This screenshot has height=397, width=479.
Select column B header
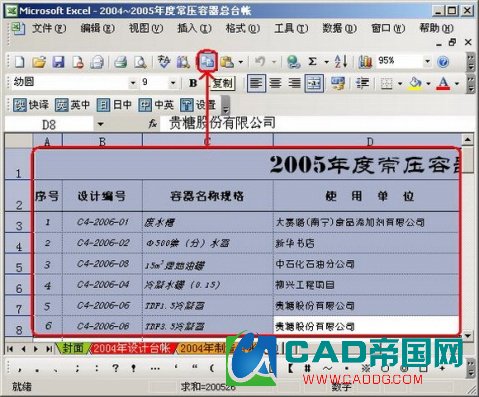coord(102,142)
